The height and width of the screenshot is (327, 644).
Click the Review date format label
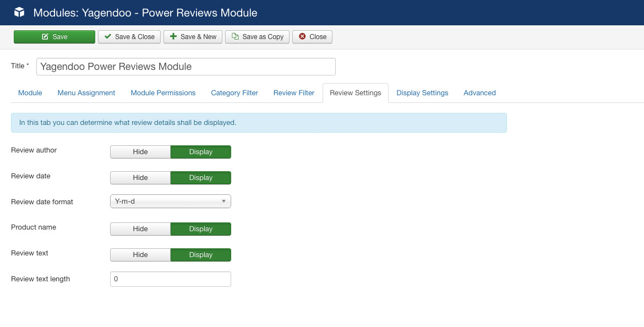pyautogui.click(x=42, y=202)
